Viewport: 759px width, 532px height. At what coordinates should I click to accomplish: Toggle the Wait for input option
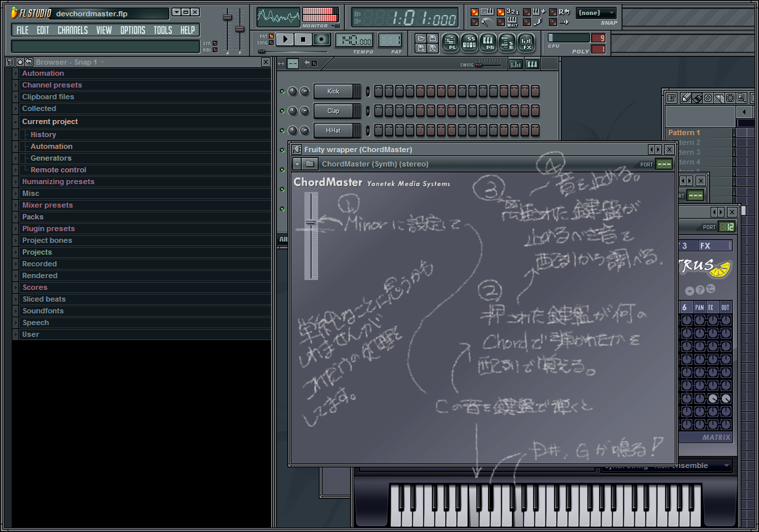[x=513, y=22]
